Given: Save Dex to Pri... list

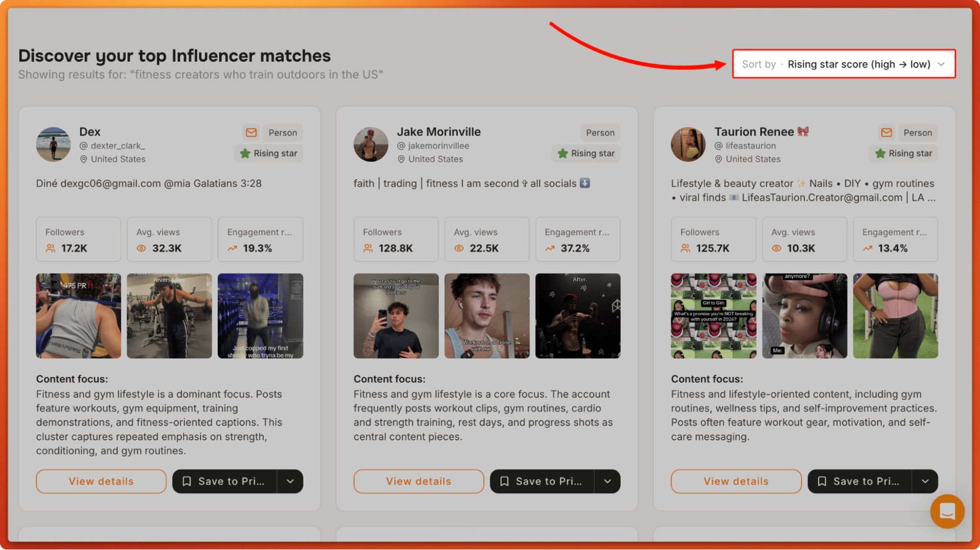Looking at the screenshot, I should tap(225, 481).
